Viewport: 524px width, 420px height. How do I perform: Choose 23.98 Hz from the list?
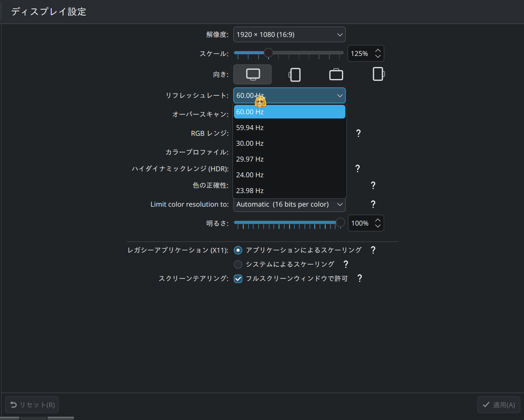tap(289, 190)
